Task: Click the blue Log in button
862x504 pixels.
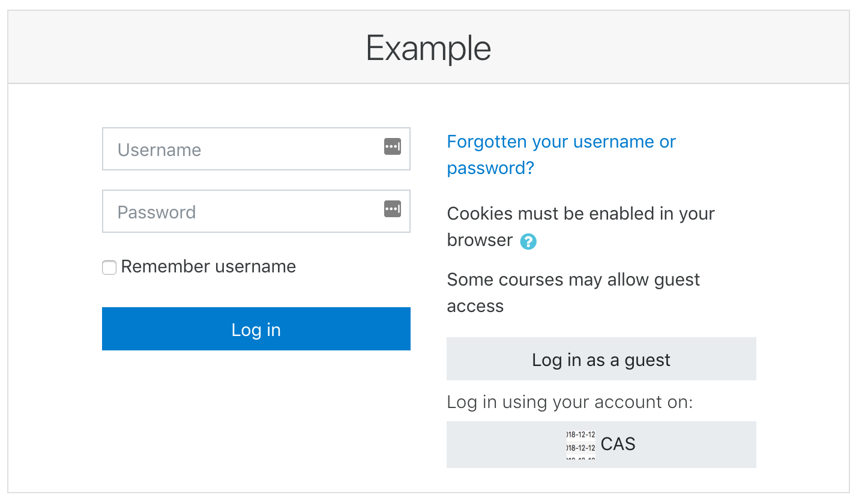Action: click(x=256, y=329)
